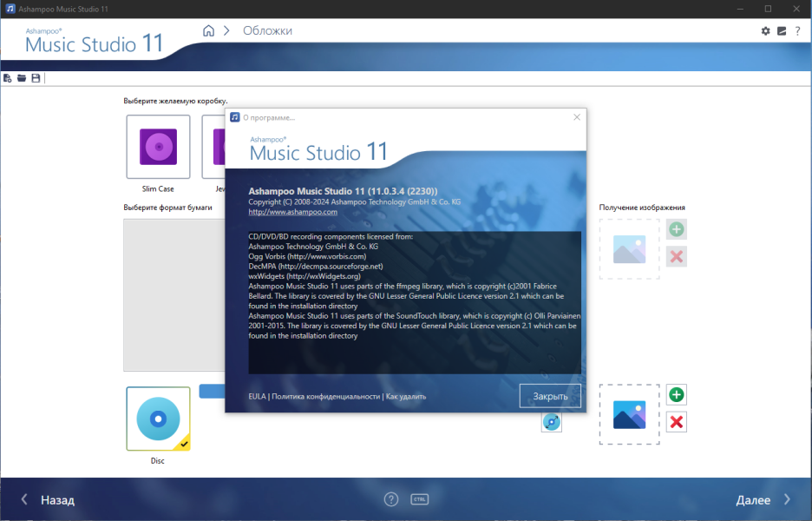The width and height of the screenshot is (812, 521).
Task: Go to the Home screen icon
Action: tap(208, 30)
